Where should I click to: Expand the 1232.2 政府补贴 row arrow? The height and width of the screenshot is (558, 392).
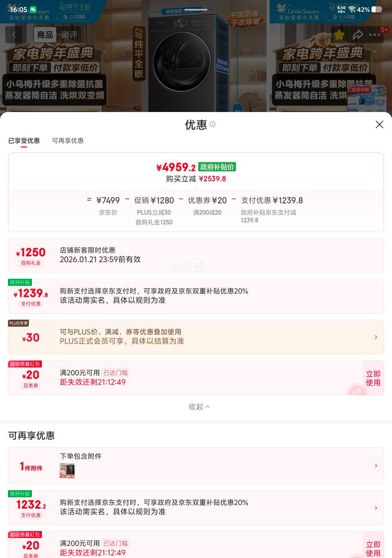[376, 508]
